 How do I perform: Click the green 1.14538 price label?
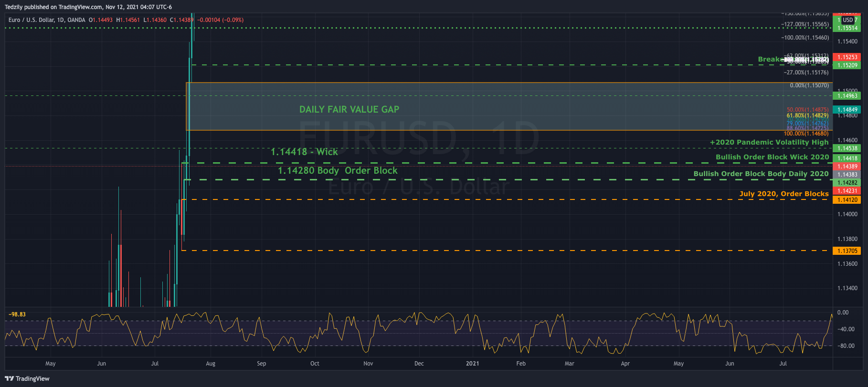(x=847, y=148)
